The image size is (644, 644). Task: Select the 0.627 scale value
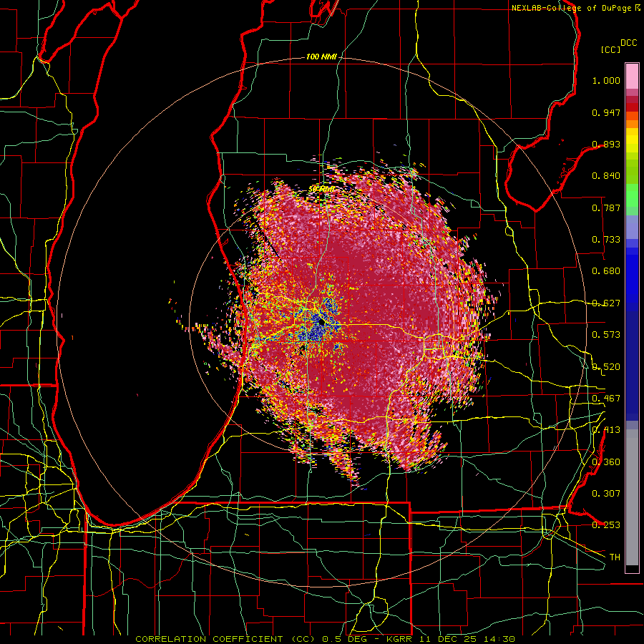(606, 303)
